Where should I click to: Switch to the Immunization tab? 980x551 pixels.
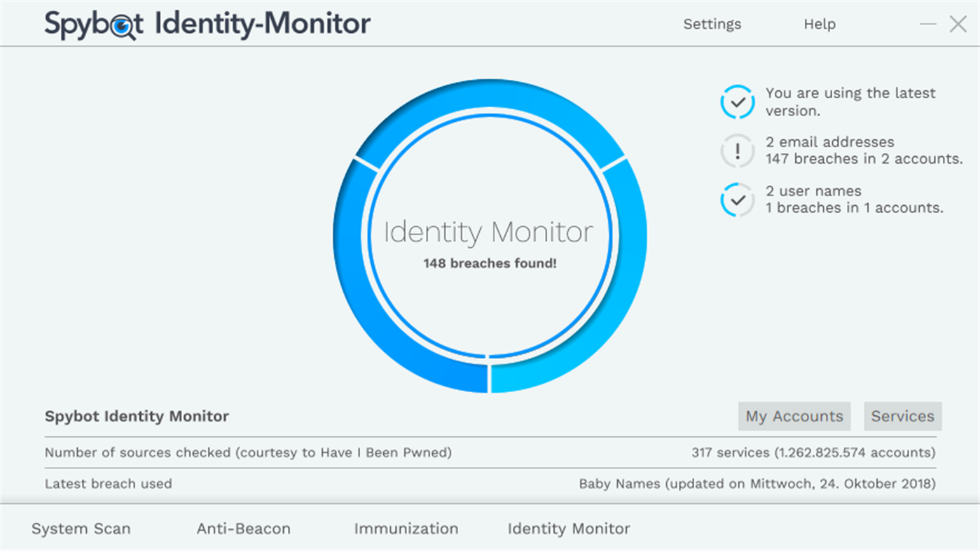406,529
